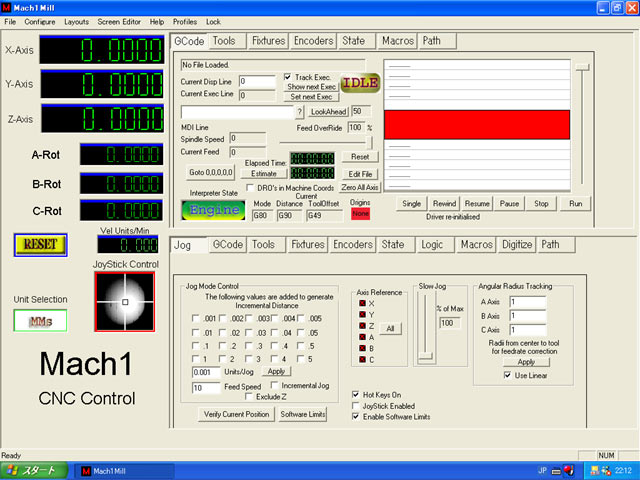Check the .05 incremental distance box
The width and height of the screenshot is (640, 480).
click(x=301, y=333)
